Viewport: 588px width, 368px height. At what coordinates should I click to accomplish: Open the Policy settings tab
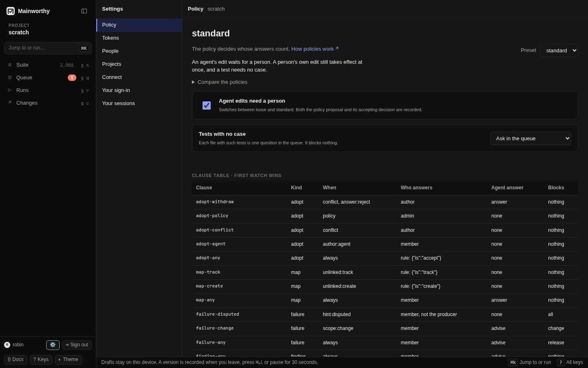click(139, 25)
